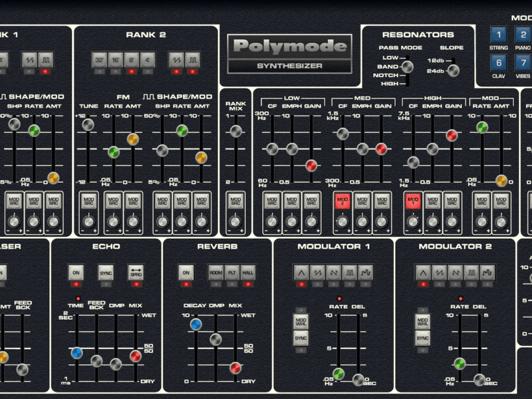This screenshot has height=399, width=532.
Task: Open MOD SRC menu under Rank Mix
Action: click(x=235, y=201)
